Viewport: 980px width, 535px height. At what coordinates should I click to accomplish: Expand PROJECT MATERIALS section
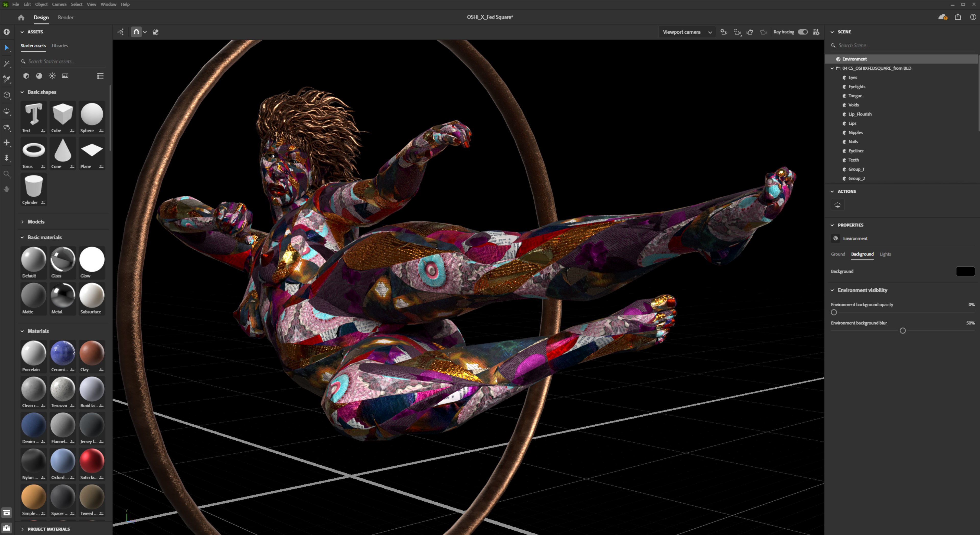[x=22, y=529]
